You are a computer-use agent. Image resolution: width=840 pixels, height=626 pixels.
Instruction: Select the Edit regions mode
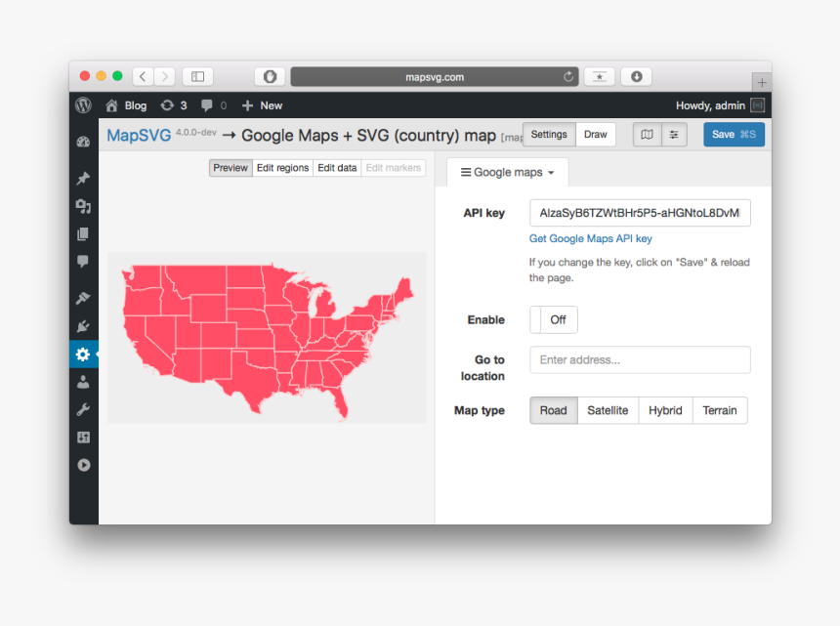[283, 168]
